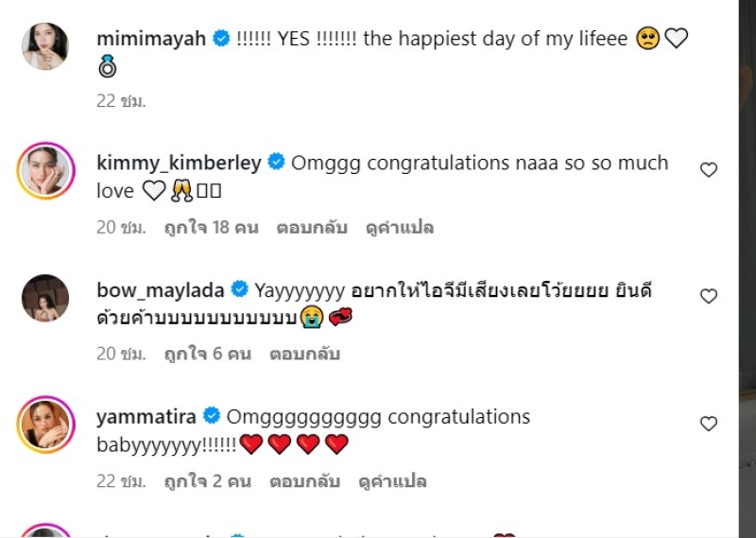This screenshot has height=538, width=756.
Task: Like kimmy_kimberley's comment with heart icon
Action: click(x=709, y=170)
